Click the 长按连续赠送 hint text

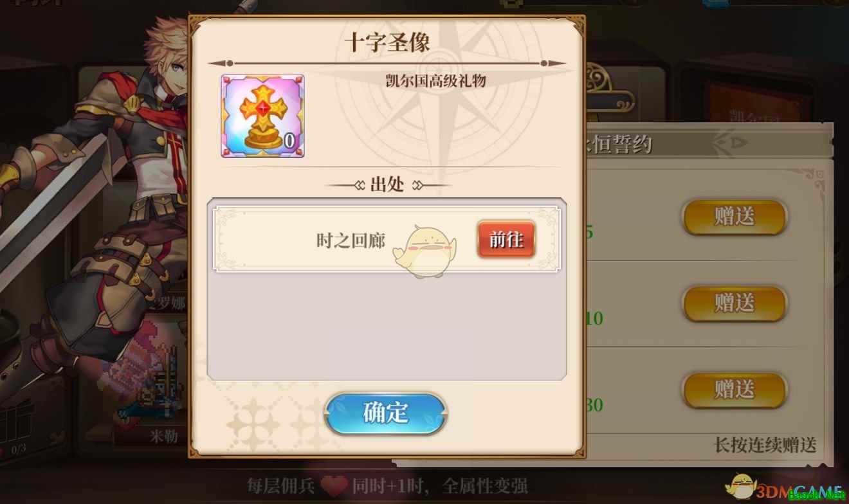[x=765, y=444]
